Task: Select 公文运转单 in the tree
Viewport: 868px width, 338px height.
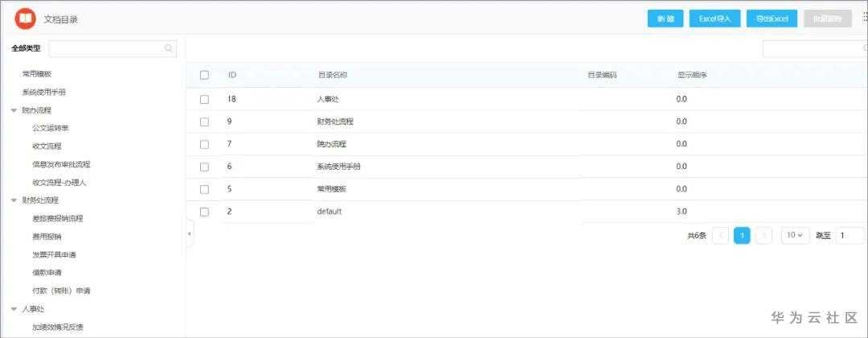Action: (51, 128)
